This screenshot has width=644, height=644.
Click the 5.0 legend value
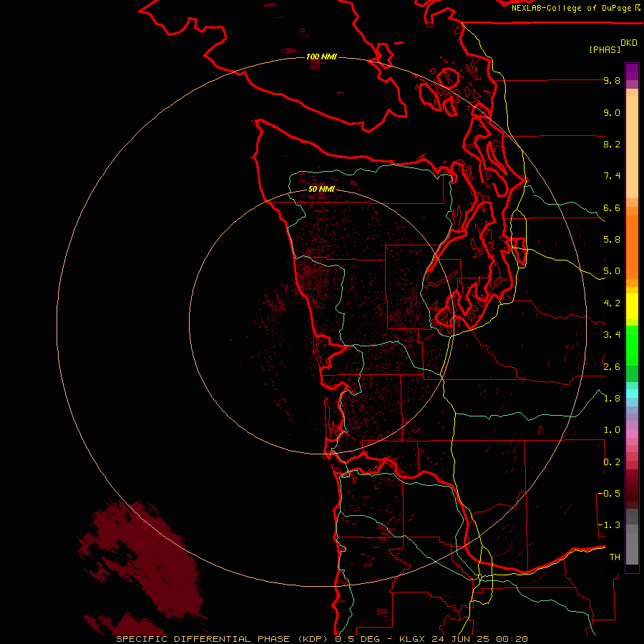[x=612, y=271]
